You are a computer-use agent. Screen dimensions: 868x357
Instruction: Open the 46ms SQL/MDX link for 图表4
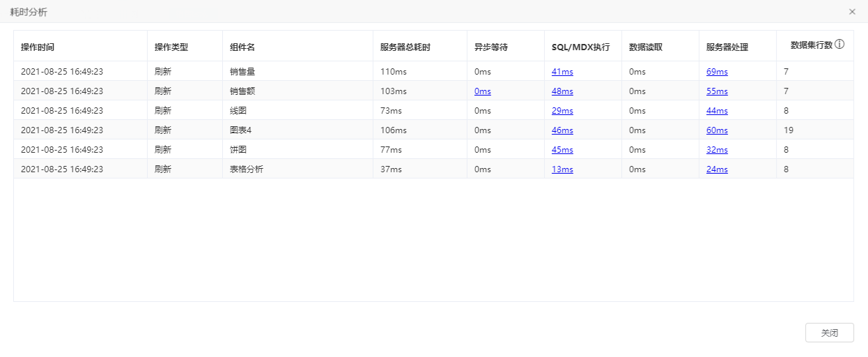pyautogui.click(x=562, y=130)
